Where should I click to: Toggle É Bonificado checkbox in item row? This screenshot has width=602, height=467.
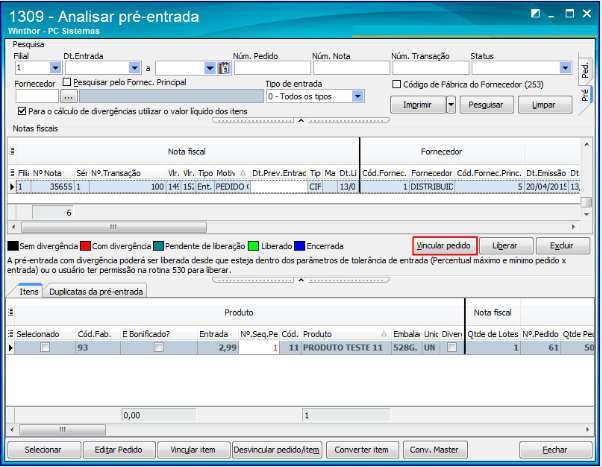pyautogui.click(x=158, y=348)
